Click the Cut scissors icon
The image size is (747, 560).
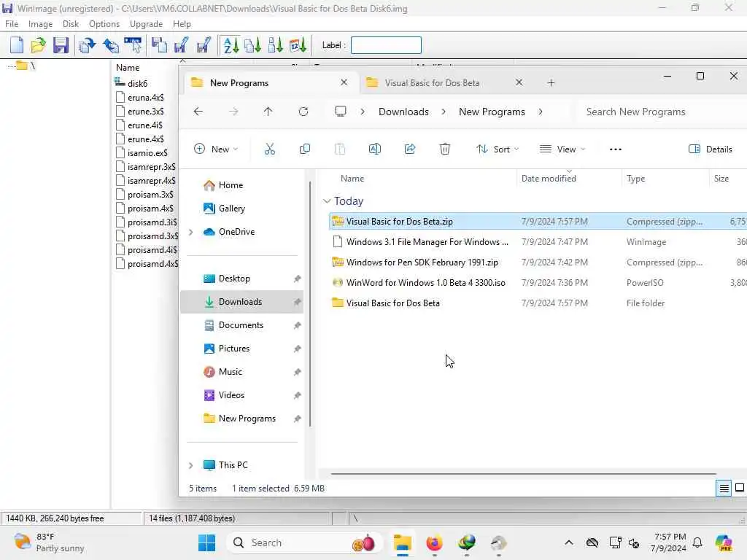coord(270,149)
